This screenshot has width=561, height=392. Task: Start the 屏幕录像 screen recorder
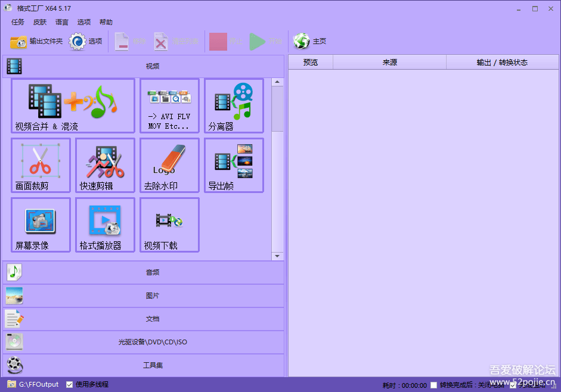[x=41, y=225]
